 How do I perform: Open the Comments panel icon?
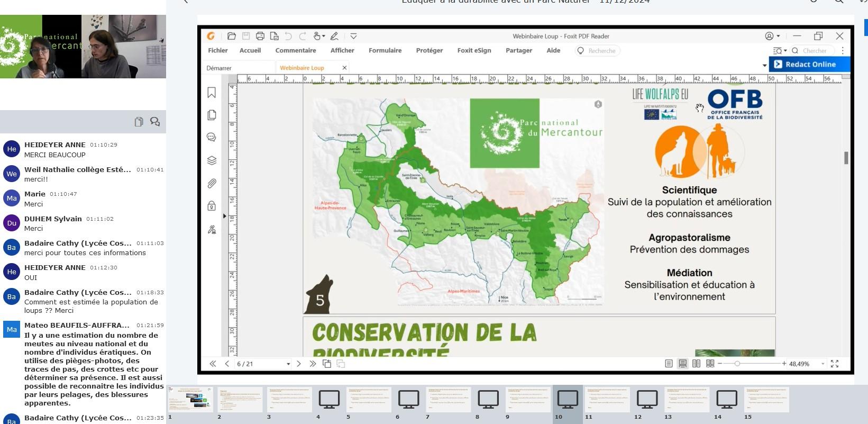212,137
